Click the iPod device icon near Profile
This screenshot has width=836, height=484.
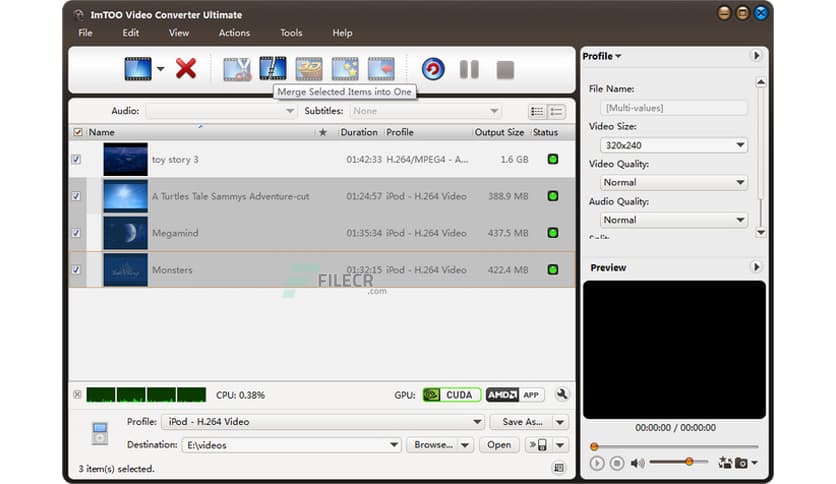pyautogui.click(x=100, y=433)
